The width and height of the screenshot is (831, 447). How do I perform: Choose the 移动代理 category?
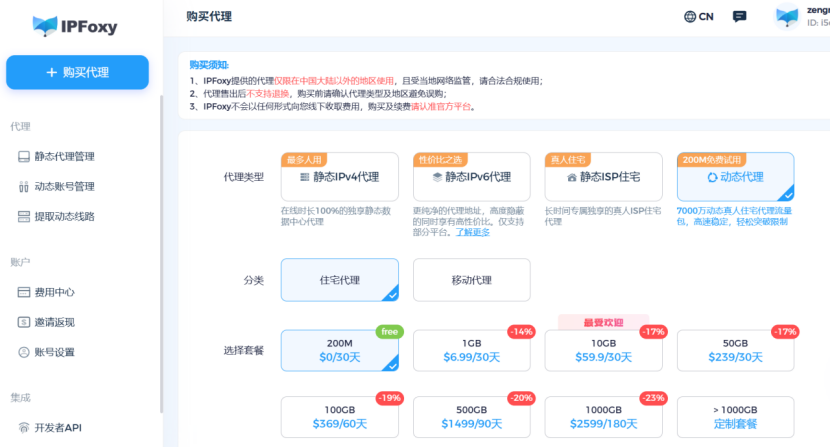[471, 280]
